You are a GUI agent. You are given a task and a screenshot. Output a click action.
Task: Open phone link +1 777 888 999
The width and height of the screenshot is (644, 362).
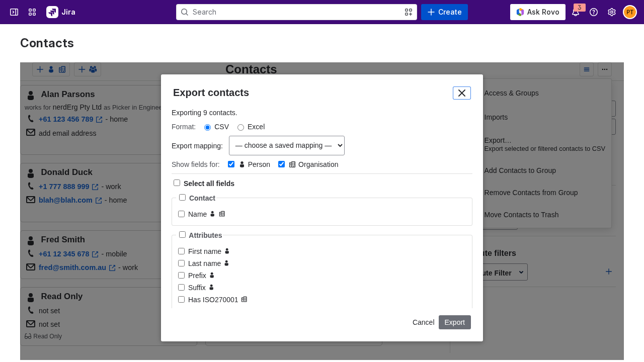click(64, 187)
